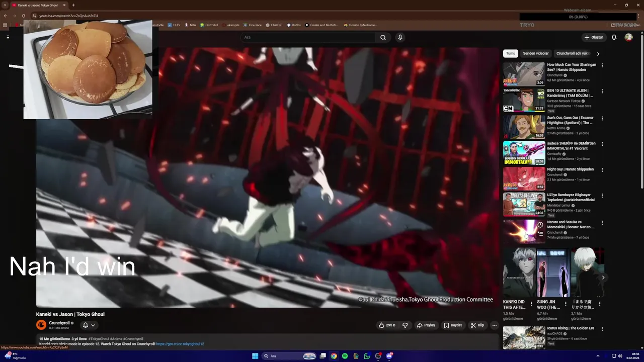Open the DistroKid bookmark

(x=209, y=25)
